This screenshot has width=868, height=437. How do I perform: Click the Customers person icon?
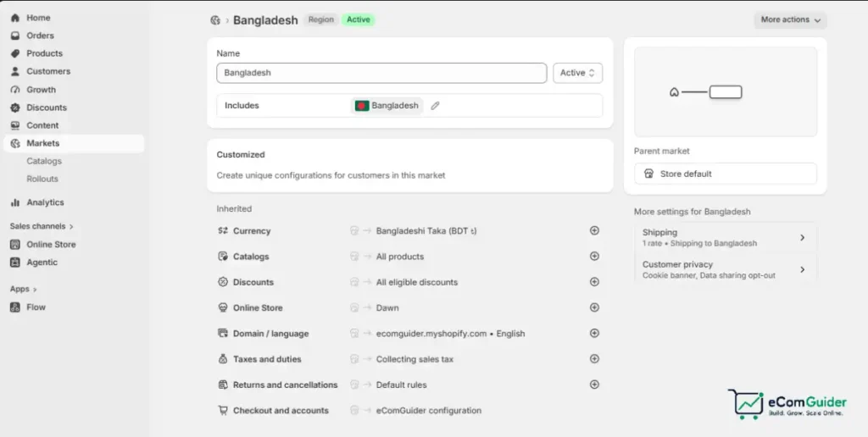tap(15, 71)
